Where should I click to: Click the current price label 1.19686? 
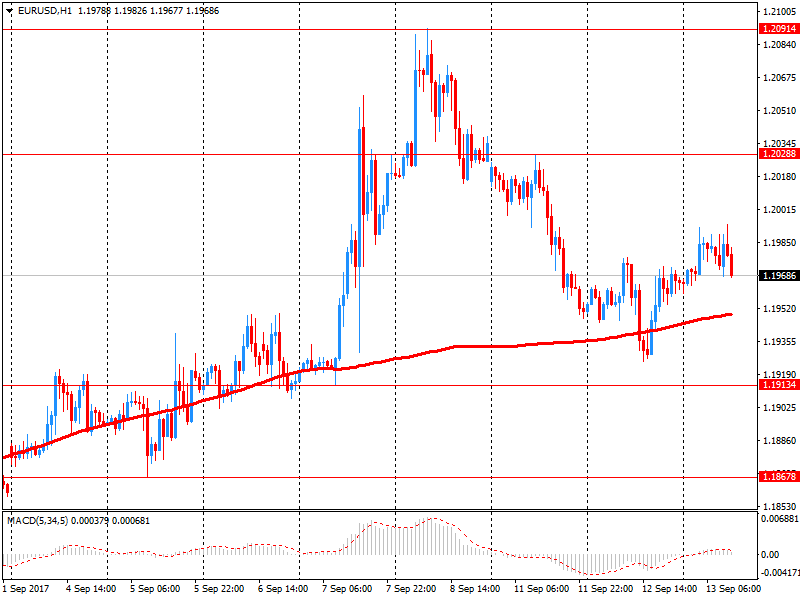(x=779, y=276)
